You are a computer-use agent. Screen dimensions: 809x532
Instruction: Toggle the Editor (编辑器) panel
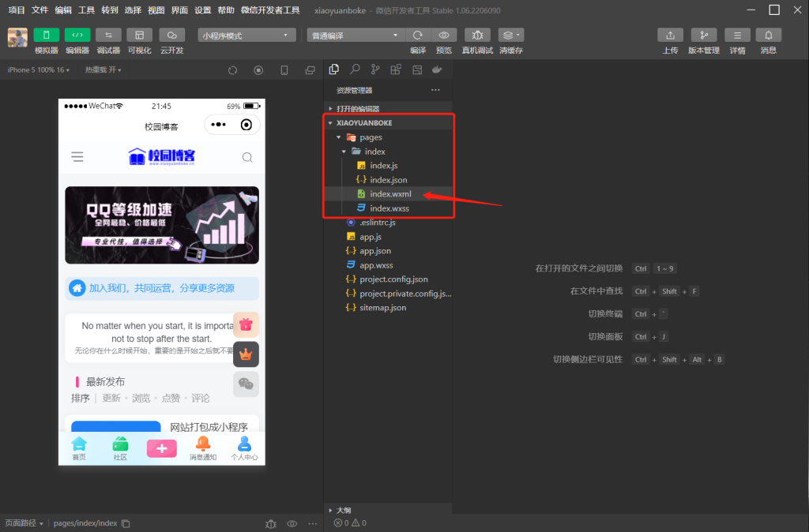(77, 36)
